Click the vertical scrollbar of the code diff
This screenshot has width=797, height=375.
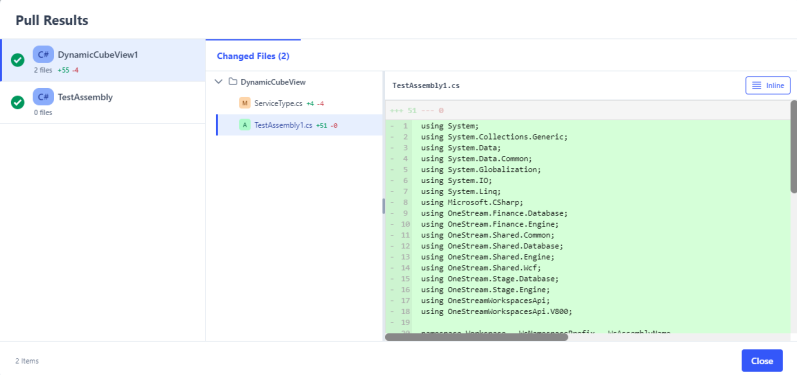point(793,147)
